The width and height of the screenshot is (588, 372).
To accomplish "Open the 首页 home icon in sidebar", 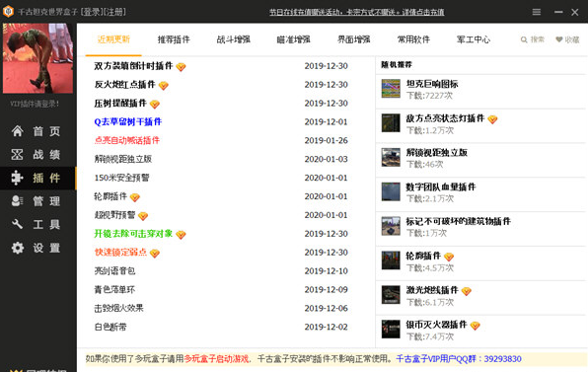I will [x=17, y=131].
